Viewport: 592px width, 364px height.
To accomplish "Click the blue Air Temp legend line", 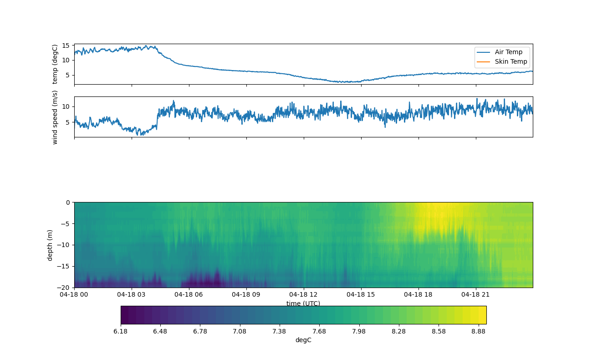I will (484, 52).
